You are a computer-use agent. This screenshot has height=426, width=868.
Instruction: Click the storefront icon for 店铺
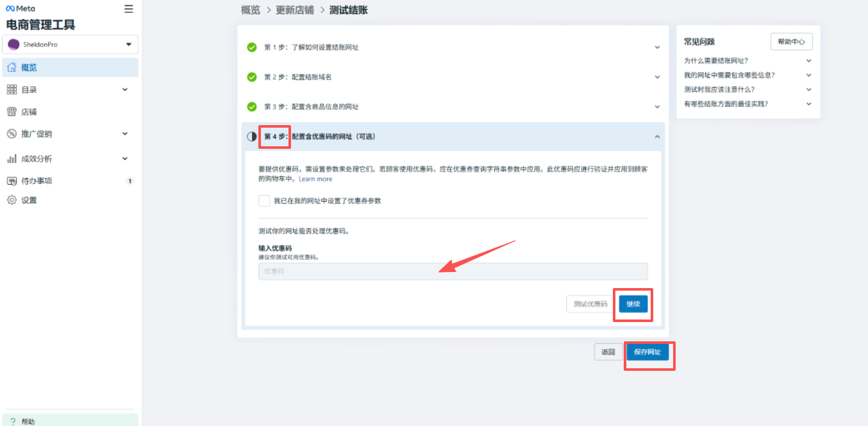12,112
